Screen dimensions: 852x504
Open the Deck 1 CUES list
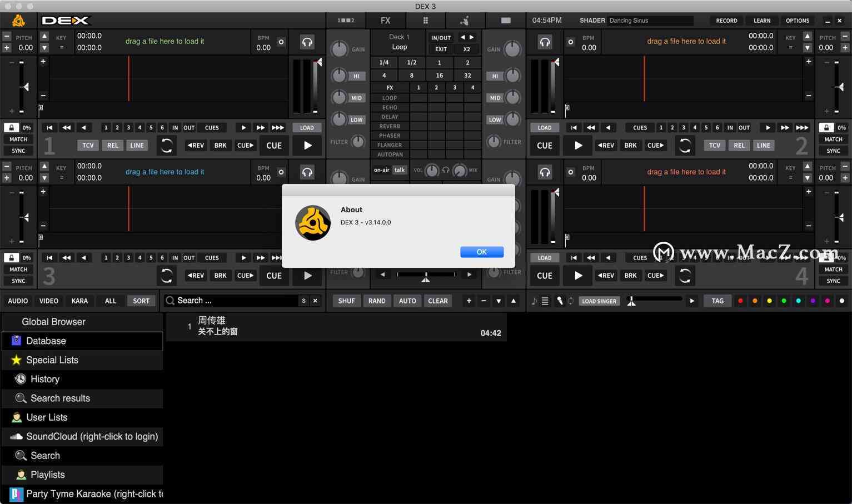pos(212,128)
